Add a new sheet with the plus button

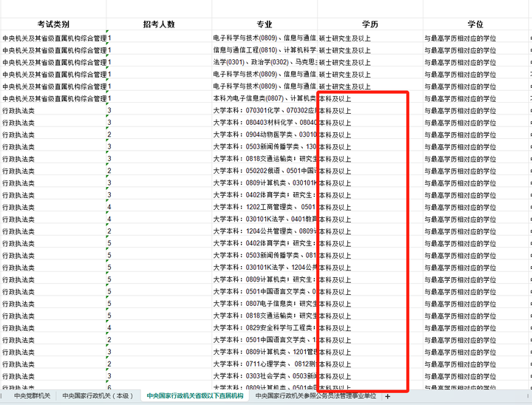387,396
